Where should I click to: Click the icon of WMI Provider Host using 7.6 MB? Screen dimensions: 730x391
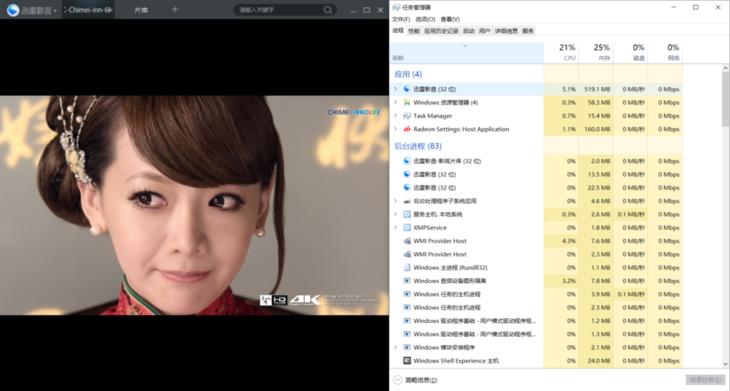[407, 241]
